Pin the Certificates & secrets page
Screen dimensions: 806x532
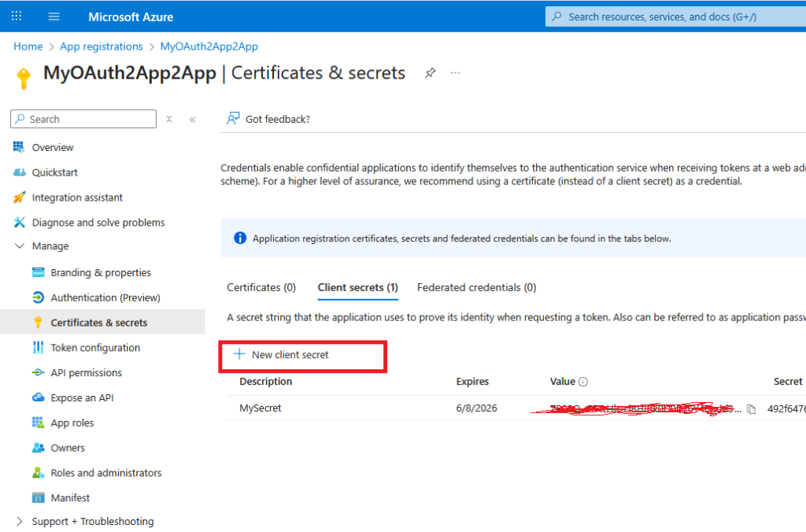(430, 73)
